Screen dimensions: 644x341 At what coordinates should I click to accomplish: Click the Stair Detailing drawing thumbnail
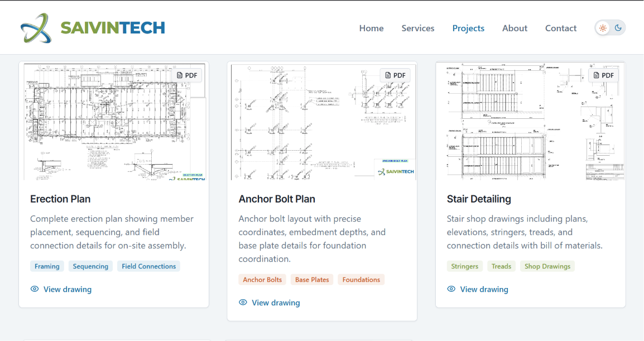pos(531,121)
